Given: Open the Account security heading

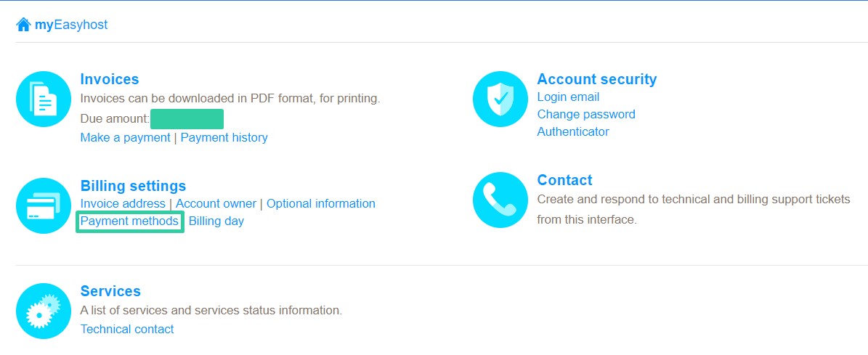Looking at the screenshot, I should [597, 79].
